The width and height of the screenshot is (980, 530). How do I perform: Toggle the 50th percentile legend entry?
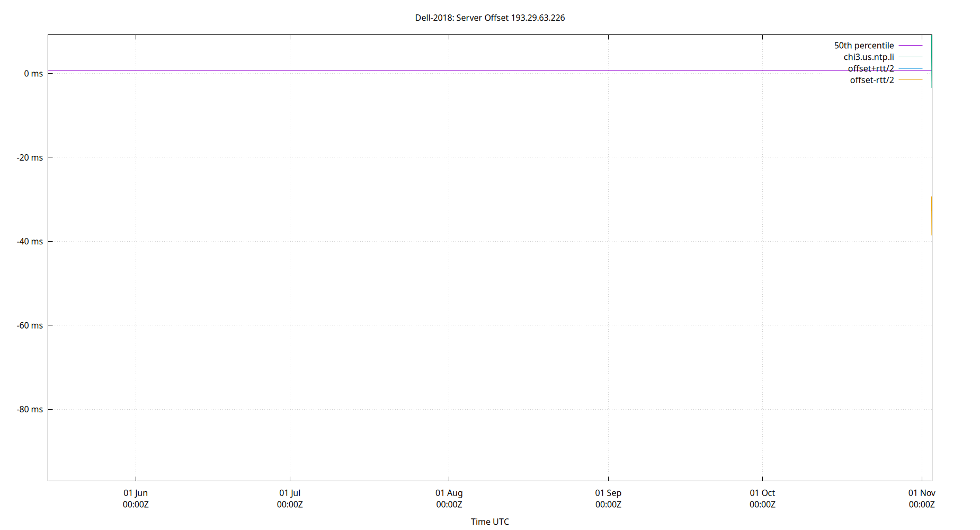(x=863, y=45)
